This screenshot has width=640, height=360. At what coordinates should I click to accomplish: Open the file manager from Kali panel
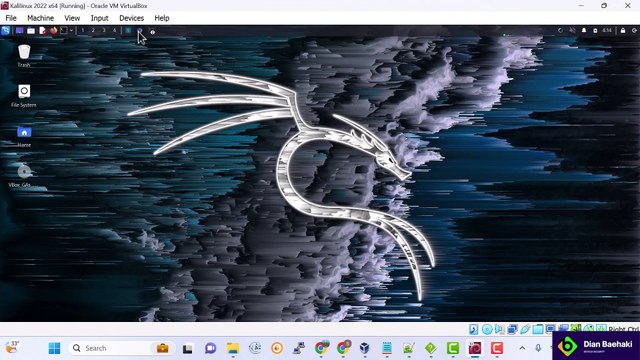click(31, 31)
